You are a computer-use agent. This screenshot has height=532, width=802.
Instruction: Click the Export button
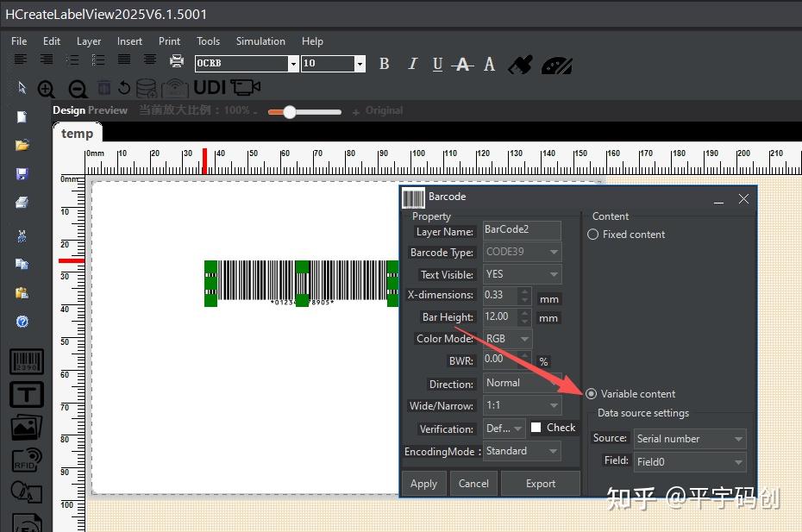541,484
